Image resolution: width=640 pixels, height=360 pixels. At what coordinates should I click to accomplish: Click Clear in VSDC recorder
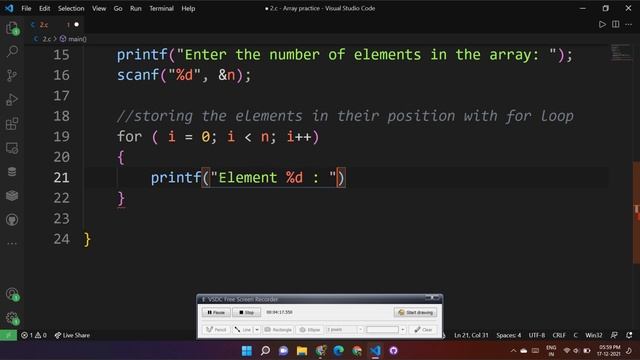pyautogui.click(x=423, y=329)
